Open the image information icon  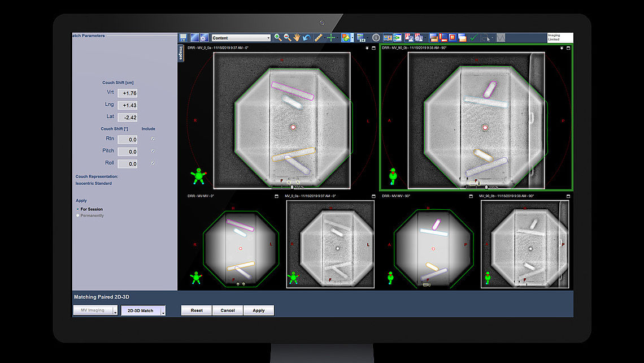point(375,38)
